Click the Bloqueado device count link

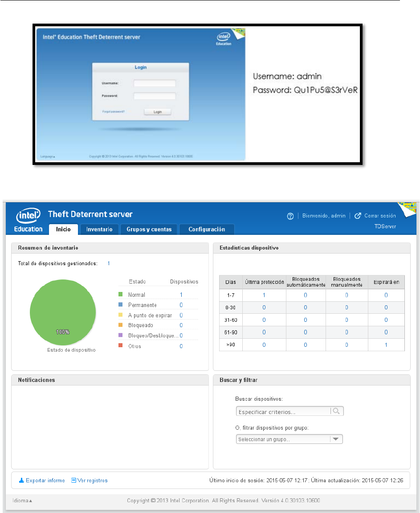(x=181, y=325)
